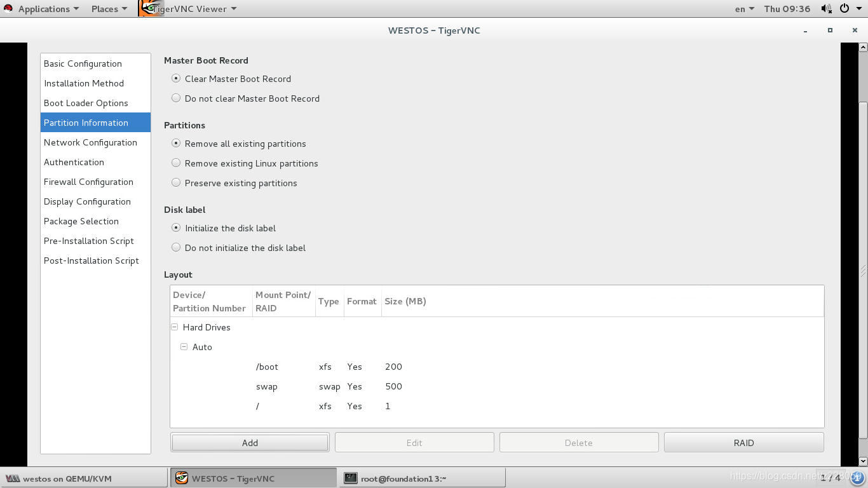Click the Device/Partition Number column header

pos(212,301)
